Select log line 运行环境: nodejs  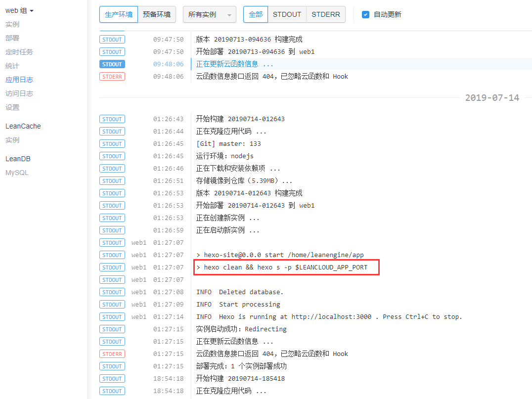(x=224, y=156)
